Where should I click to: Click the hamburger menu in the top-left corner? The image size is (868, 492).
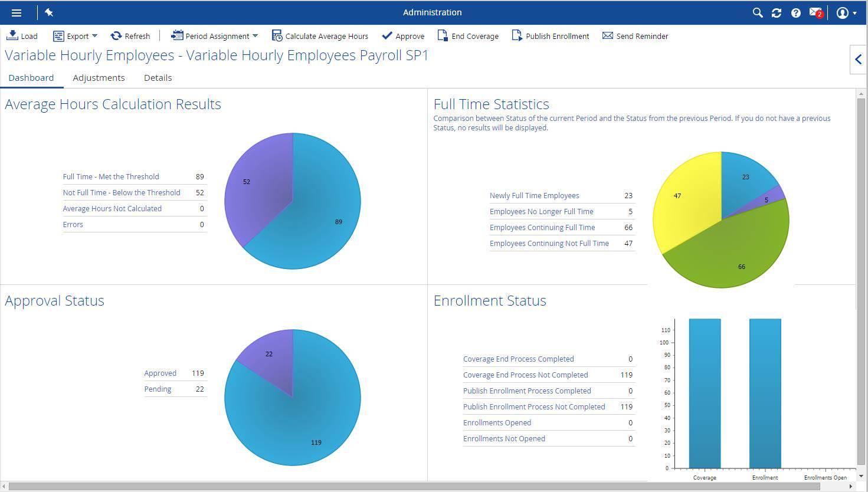pyautogui.click(x=17, y=12)
